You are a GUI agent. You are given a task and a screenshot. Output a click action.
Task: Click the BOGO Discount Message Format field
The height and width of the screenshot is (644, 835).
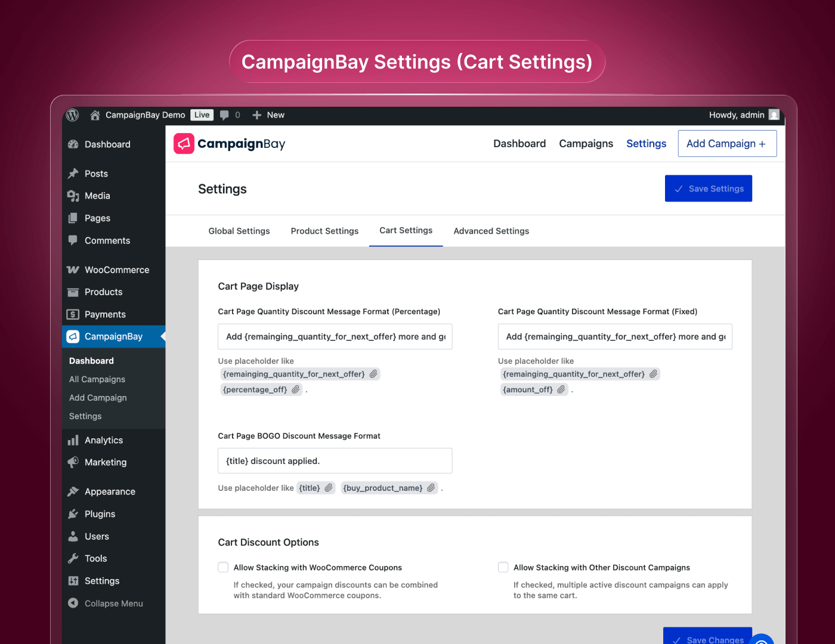(335, 461)
